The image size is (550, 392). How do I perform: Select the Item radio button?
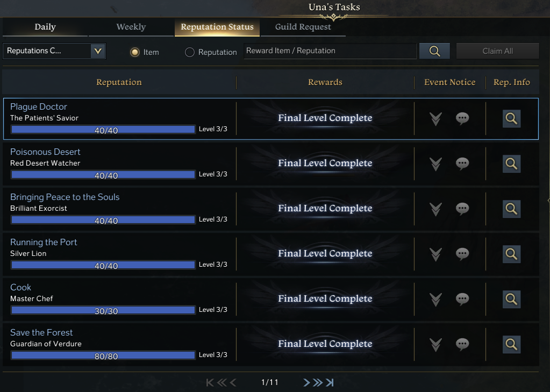point(135,52)
